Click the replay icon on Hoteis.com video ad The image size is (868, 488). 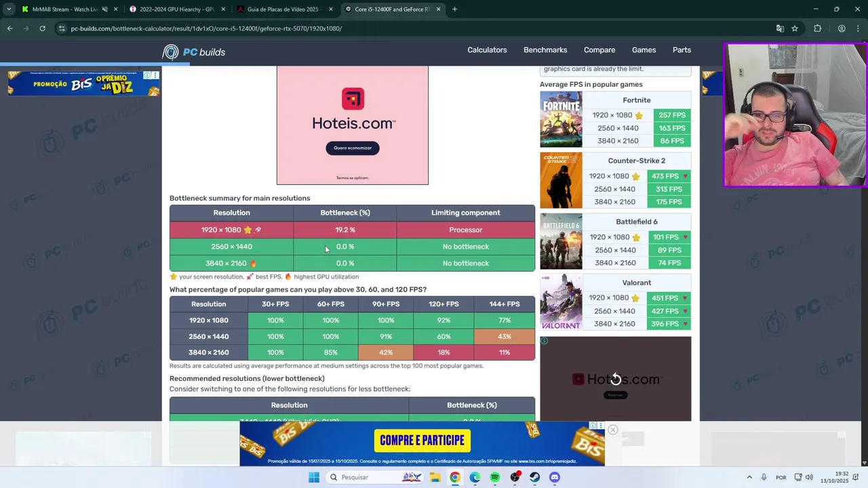click(x=616, y=380)
